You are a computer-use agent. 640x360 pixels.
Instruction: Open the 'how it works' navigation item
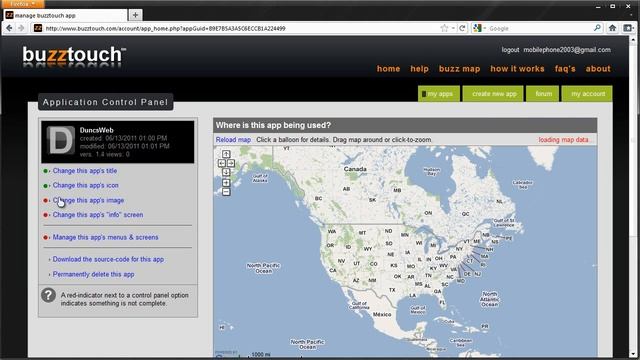click(x=517, y=69)
